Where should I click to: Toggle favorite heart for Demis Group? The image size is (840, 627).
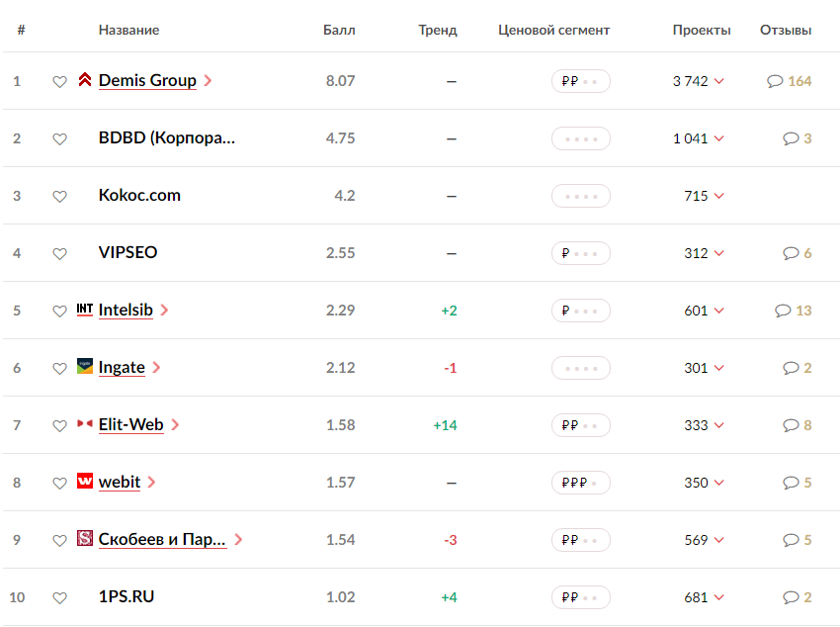click(x=60, y=81)
